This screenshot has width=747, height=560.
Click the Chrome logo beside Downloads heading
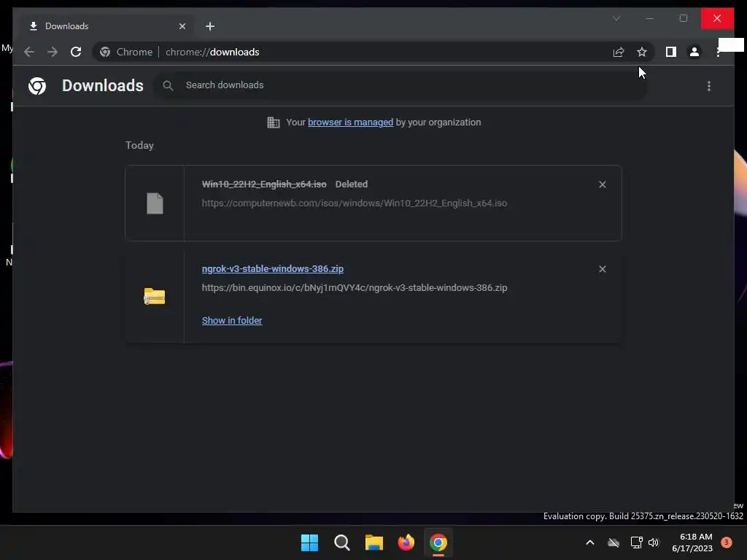(x=37, y=86)
